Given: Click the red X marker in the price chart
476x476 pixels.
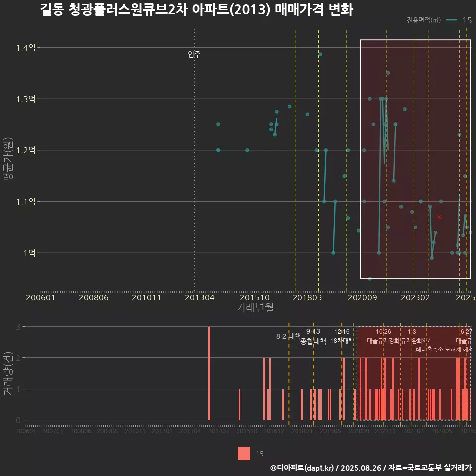Looking at the screenshot, I should coord(439,217).
